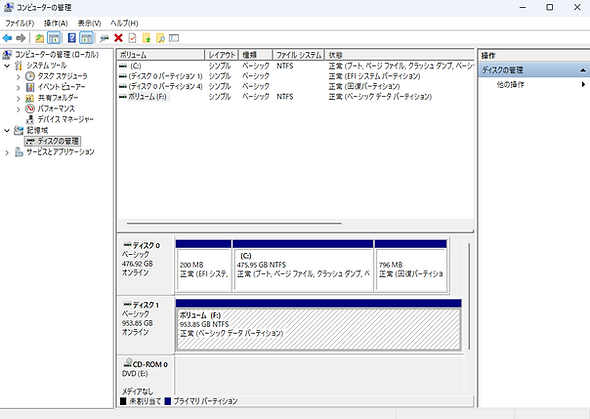Click the show/hide console tree icon

pos(54,38)
